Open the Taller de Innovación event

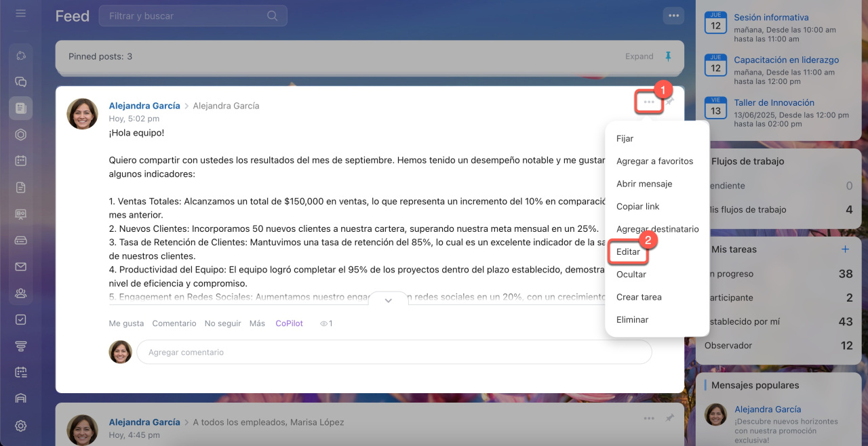tap(774, 102)
